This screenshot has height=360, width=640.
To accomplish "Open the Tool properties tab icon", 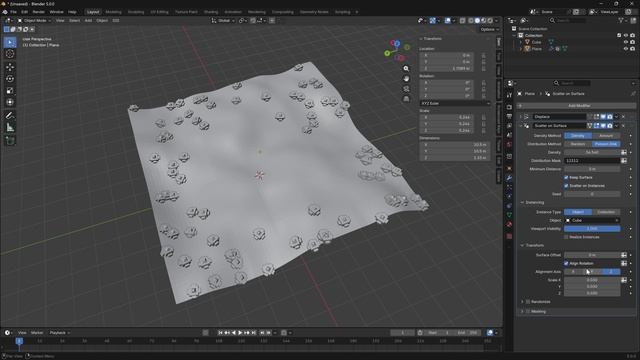I will coord(509,95).
